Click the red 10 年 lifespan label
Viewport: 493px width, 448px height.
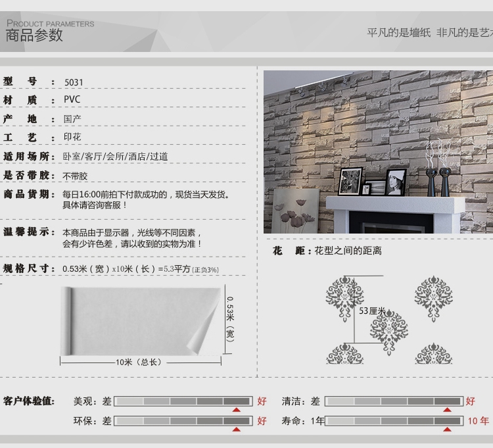point(479,421)
